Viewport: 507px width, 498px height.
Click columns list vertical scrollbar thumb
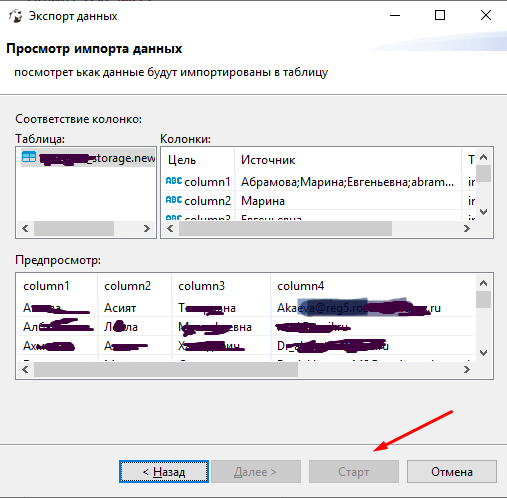click(x=483, y=173)
